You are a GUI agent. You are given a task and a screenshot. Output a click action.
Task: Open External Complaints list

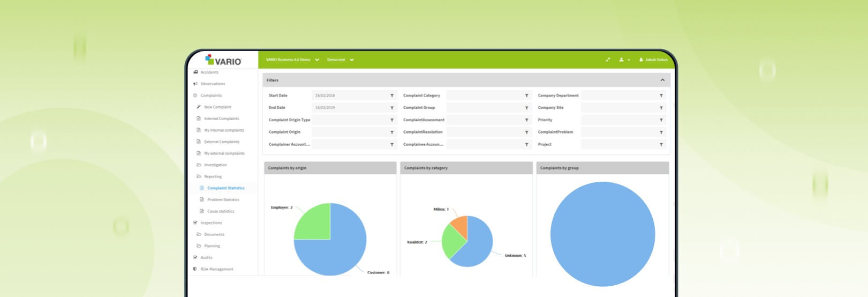[222, 142]
